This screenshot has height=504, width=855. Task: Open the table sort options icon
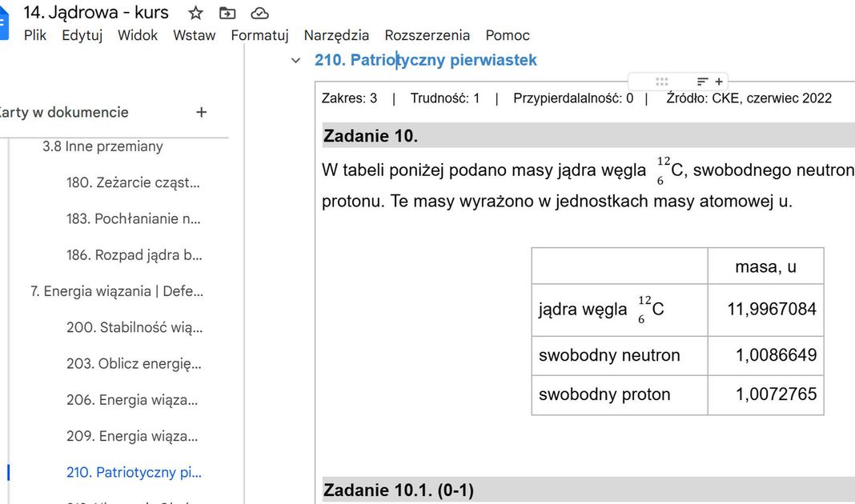click(x=702, y=82)
